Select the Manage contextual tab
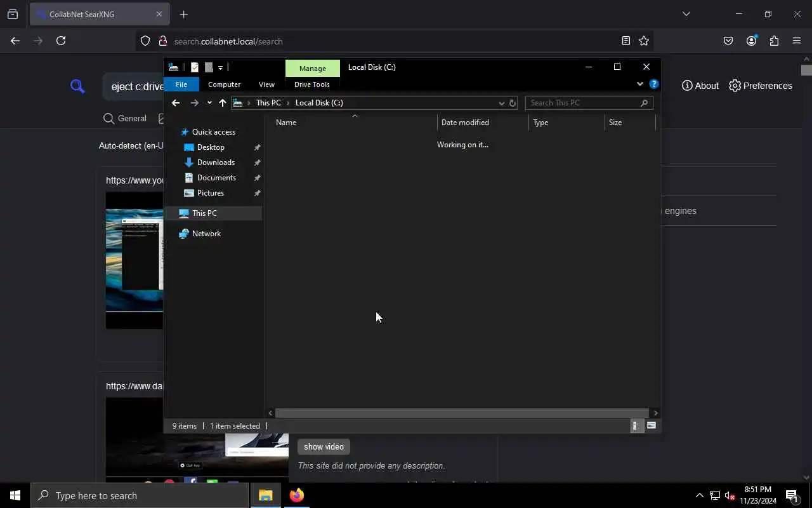This screenshot has height=508, width=812. 313,68
